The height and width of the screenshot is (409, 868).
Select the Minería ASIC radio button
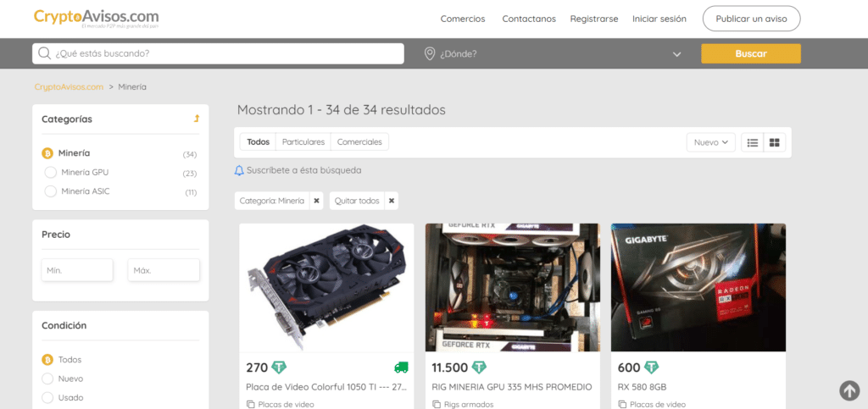point(50,191)
